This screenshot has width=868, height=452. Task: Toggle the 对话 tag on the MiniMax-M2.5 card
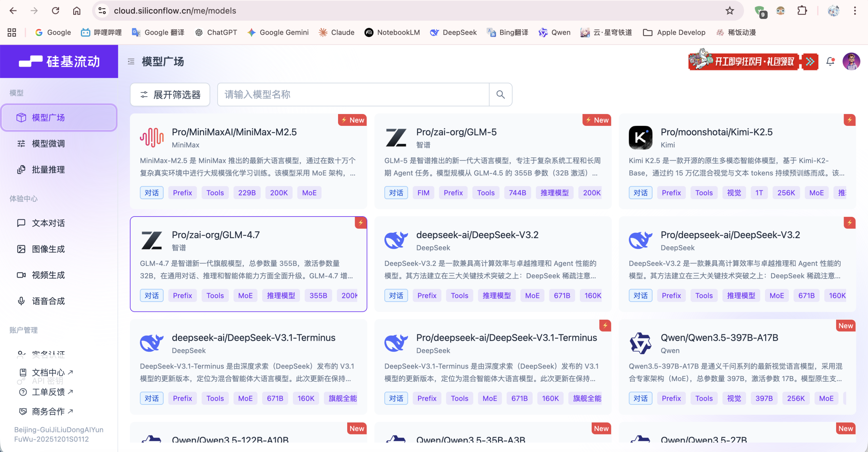click(x=152, y=193)
